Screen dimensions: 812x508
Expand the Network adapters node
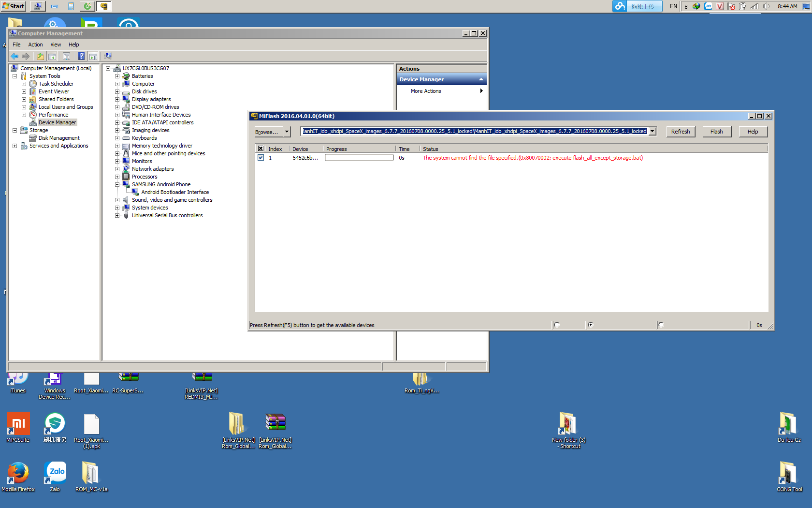click(117, 169)
